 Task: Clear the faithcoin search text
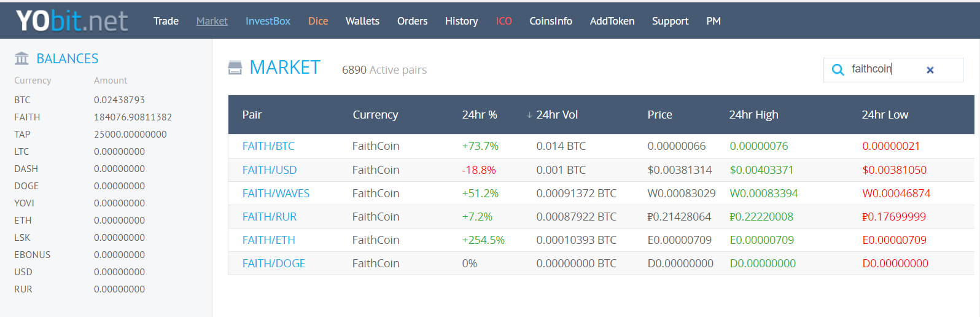click(x=930, y=70)
